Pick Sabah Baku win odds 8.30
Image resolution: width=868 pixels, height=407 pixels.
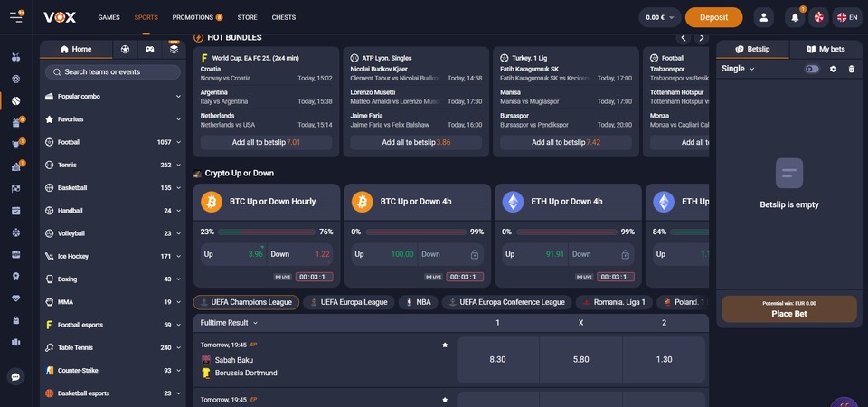497,360
